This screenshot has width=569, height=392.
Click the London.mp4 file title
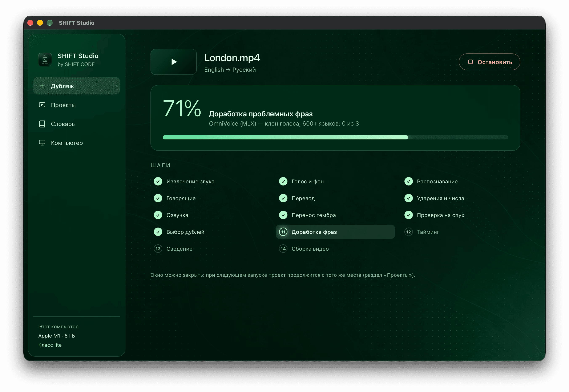pyautogui.click(x=232, y=58)
